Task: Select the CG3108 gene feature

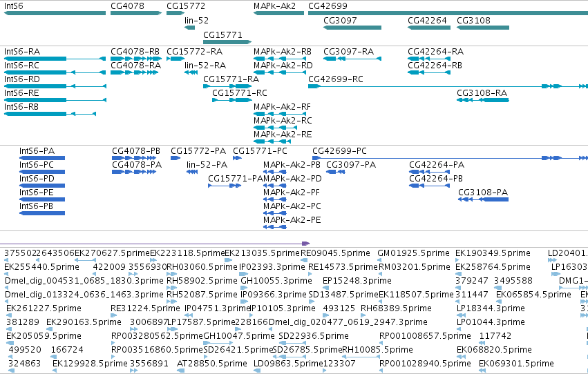Action: tap(483, 28)
